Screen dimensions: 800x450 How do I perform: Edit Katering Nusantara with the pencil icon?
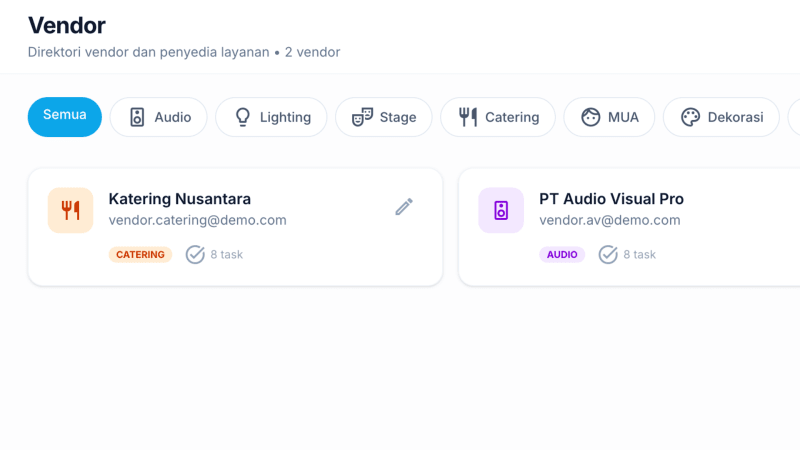[x=404, y=207]
